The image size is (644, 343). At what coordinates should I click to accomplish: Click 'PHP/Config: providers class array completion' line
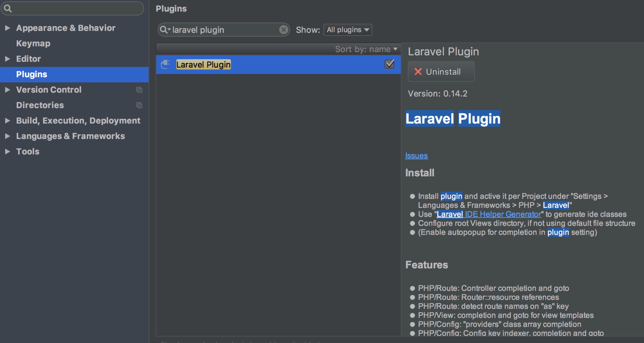500,324
